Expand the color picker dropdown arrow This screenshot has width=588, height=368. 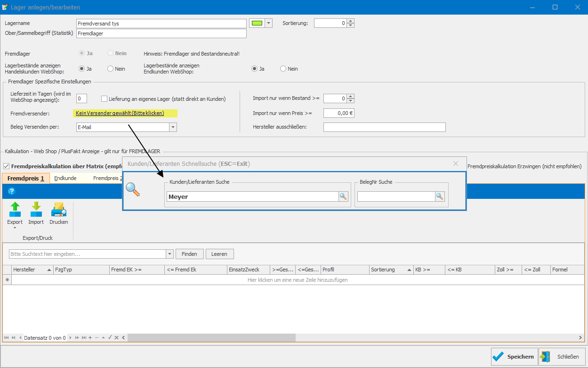click(268, 23)
